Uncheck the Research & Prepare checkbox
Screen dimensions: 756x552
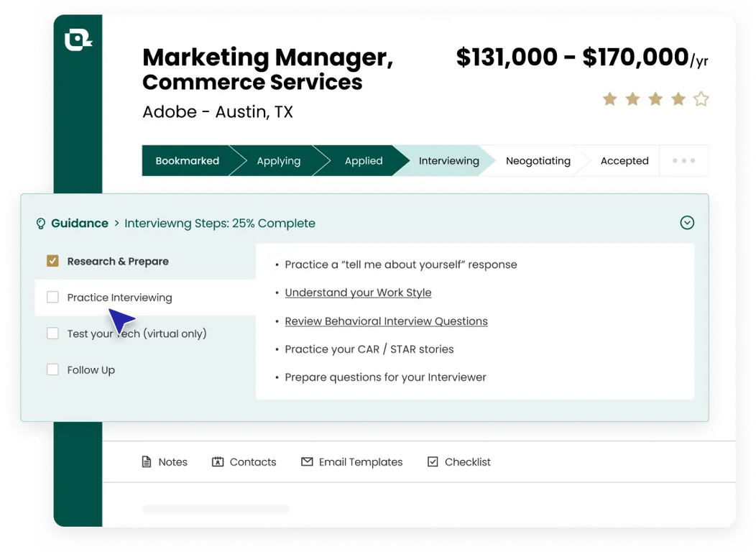(52, 261)
